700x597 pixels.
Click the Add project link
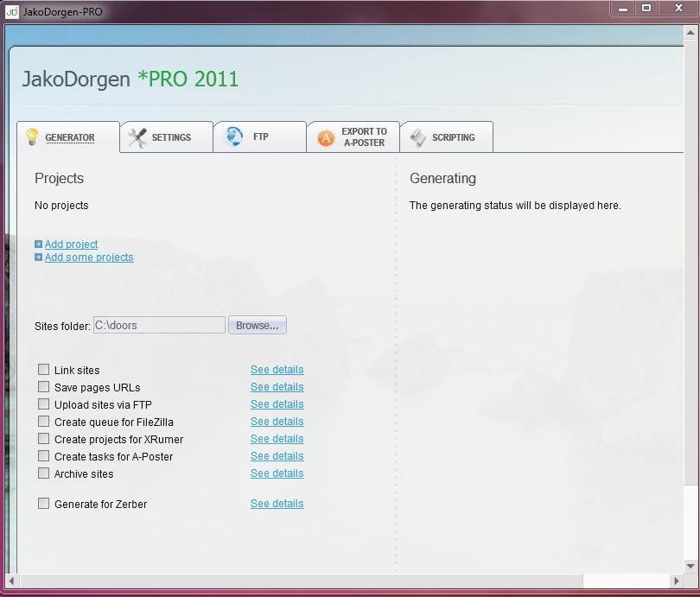[71, 244]
